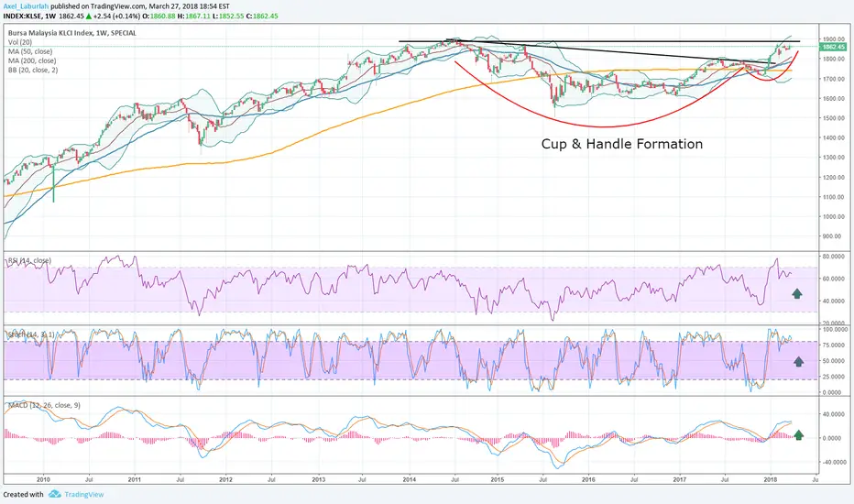
Task: Click the -40.0000 MACD axis value
Action: 834,462
